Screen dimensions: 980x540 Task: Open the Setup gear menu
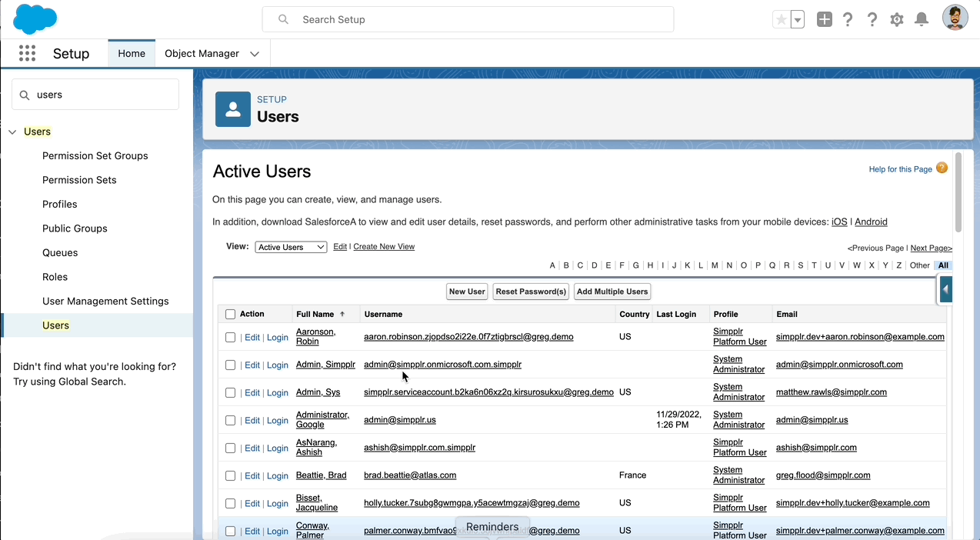(x=897, y=20)
